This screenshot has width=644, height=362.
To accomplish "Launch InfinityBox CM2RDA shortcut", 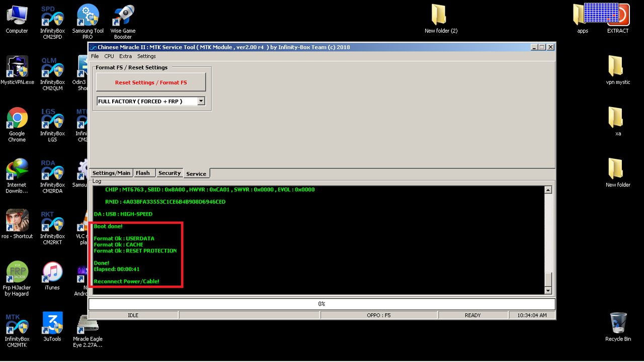I will click(52, 176).
